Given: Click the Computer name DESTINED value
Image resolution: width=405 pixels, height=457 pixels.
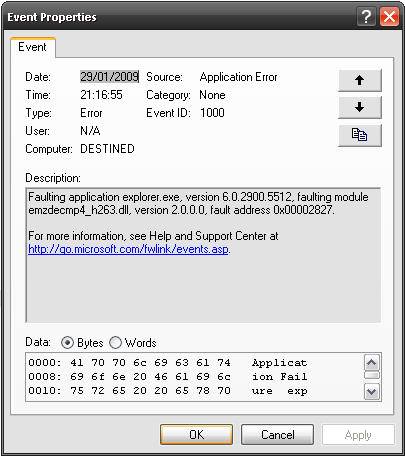Looking at the screenshot, I should click(x=107, y=149).
